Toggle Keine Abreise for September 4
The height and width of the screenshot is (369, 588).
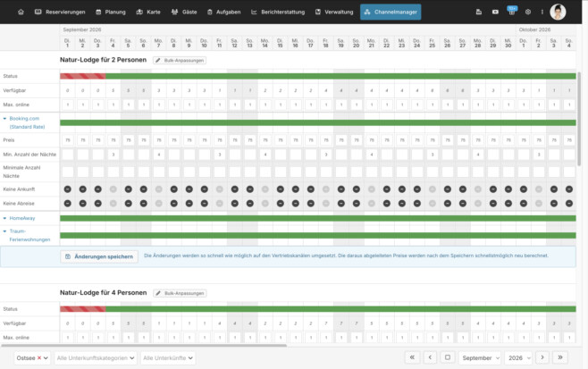click(x=113, y=204)
